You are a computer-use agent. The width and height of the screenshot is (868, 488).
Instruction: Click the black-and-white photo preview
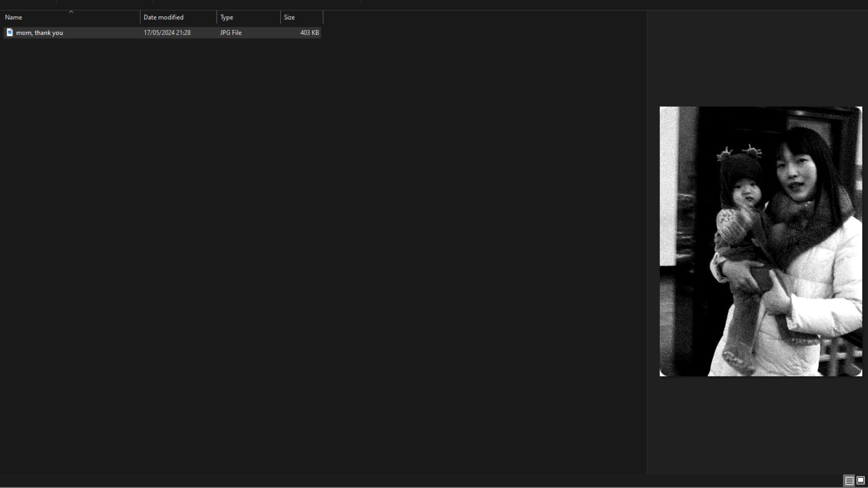click(x=760, y=241)
